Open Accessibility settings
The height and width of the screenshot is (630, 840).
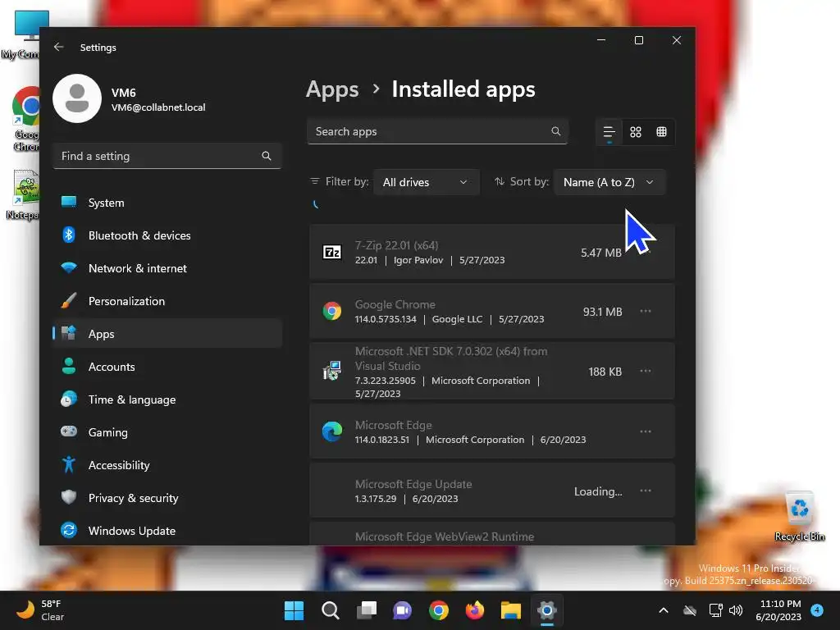pos(167,465)
